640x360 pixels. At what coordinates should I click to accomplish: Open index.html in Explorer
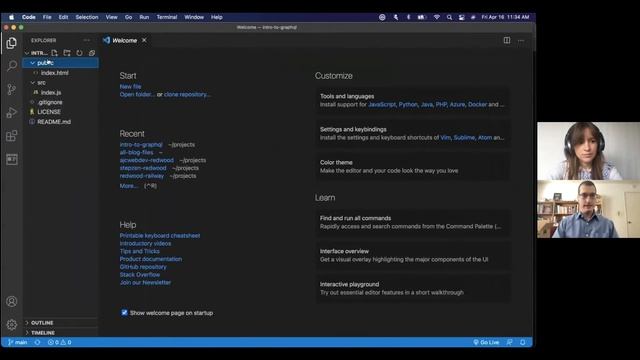click(x=55, y=73)
